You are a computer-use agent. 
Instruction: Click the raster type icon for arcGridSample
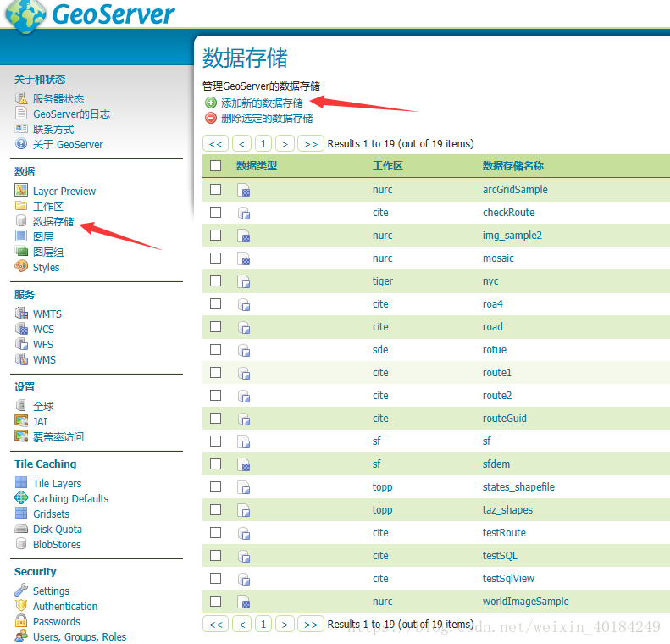pyautogui.click(x=244, y=190)
